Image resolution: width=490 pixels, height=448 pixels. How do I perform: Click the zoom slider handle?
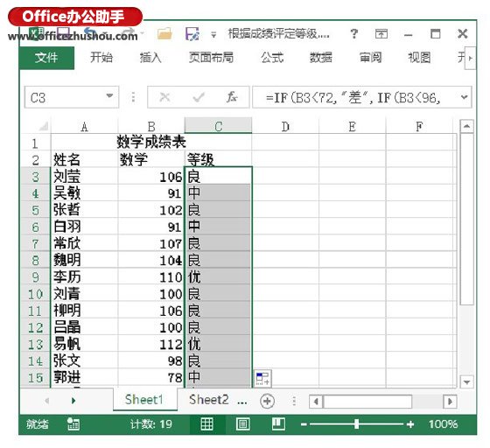click(357, 424)
